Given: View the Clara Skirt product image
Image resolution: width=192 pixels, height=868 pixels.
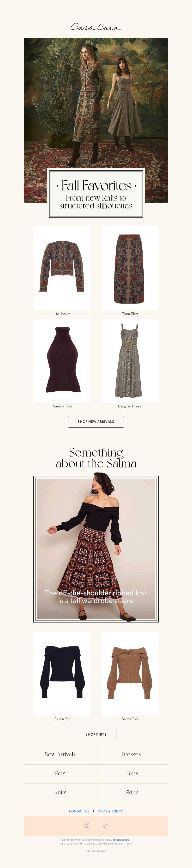Looking at the screenshot, I should click(x=130, y=268).
